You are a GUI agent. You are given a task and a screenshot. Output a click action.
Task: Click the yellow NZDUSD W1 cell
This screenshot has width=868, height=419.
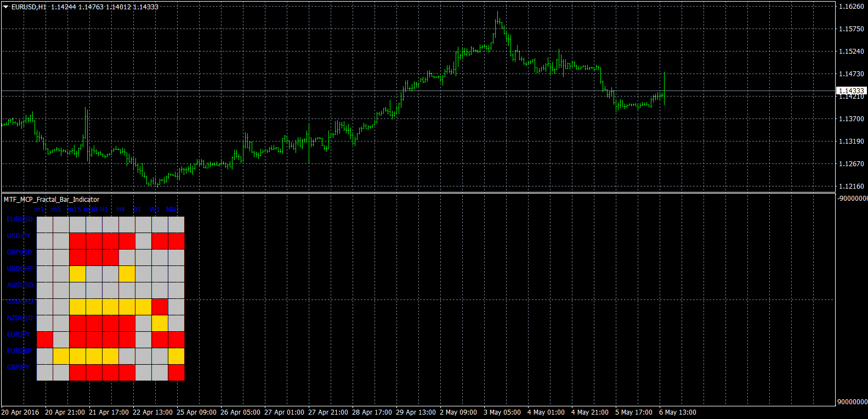point(160,323)
